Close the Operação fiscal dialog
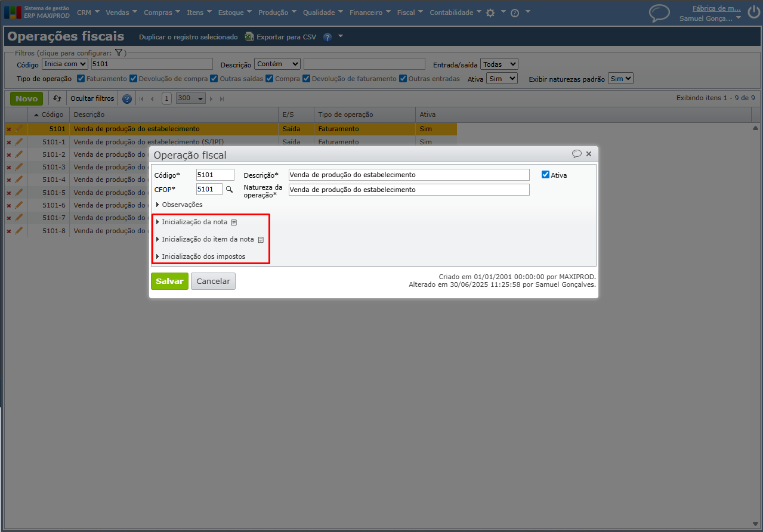 tap(589, 154)
